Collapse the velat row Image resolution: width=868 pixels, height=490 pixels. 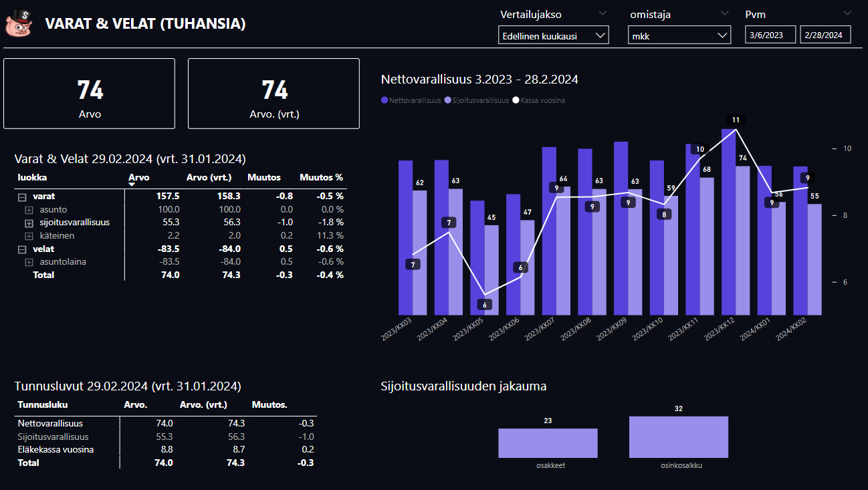pyautogui.click(x=21, y=249)
